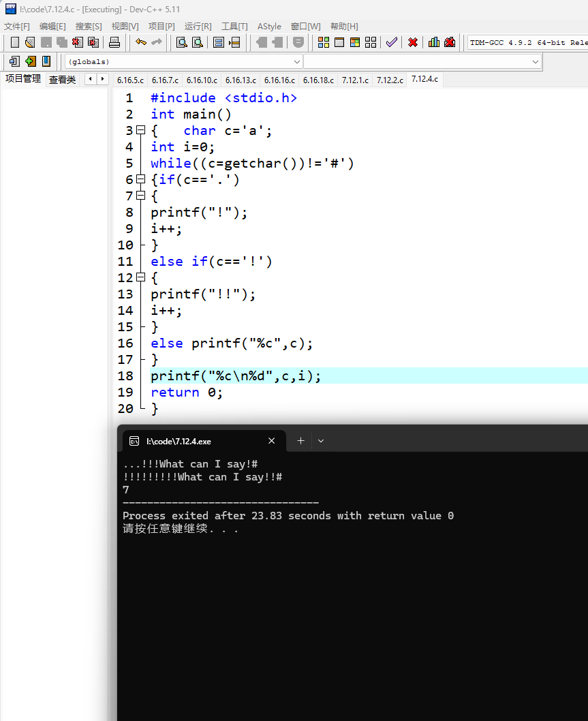
Task: Click the Rebuild All icon
Action: 371,42
